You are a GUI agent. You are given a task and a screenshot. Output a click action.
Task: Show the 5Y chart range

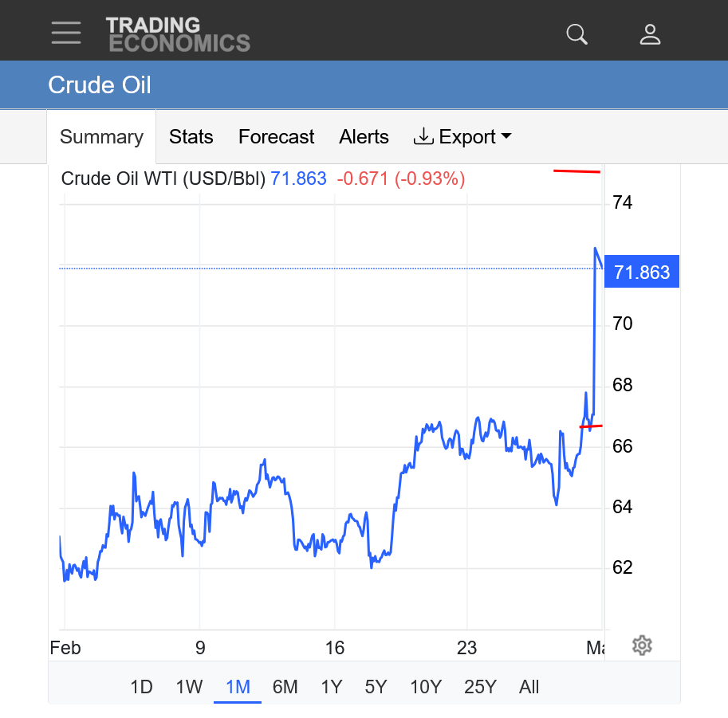tap(376, 687)
